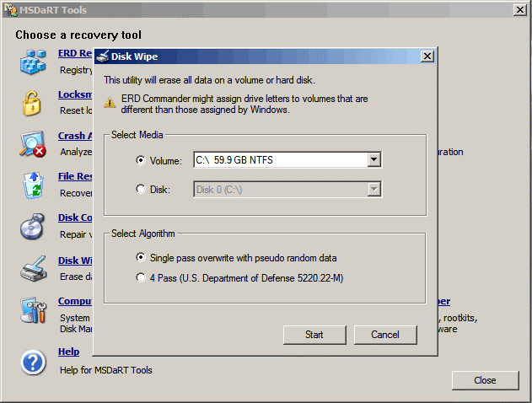
Task: Open the ERD Registry Editor link
Action: click(75, 53)
